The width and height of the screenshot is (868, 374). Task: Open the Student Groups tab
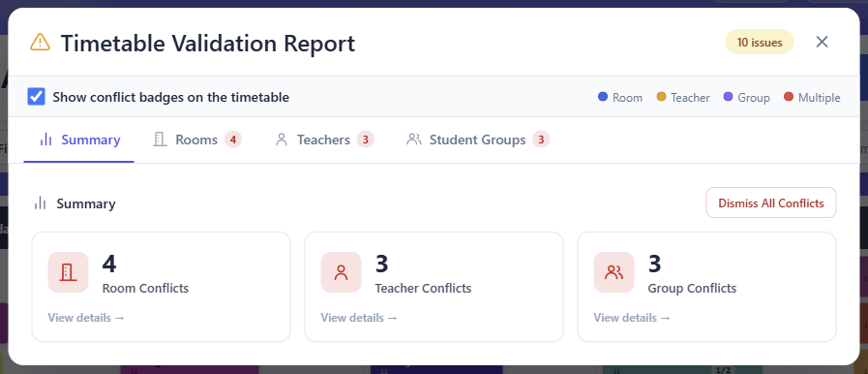477,140
